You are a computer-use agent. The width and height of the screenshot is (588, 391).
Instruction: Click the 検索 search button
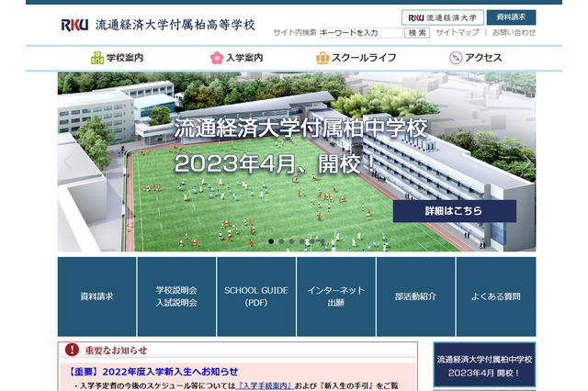[x=417, y=33]
